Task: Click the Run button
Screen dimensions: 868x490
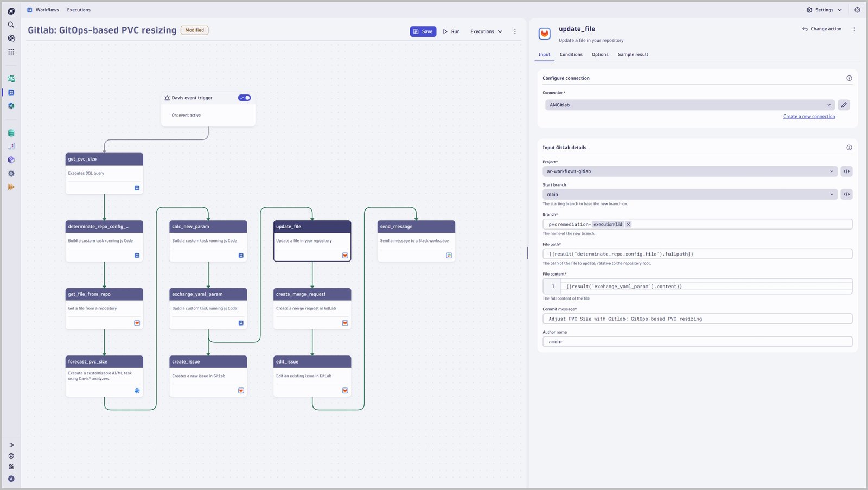Action: click(451, 31)
